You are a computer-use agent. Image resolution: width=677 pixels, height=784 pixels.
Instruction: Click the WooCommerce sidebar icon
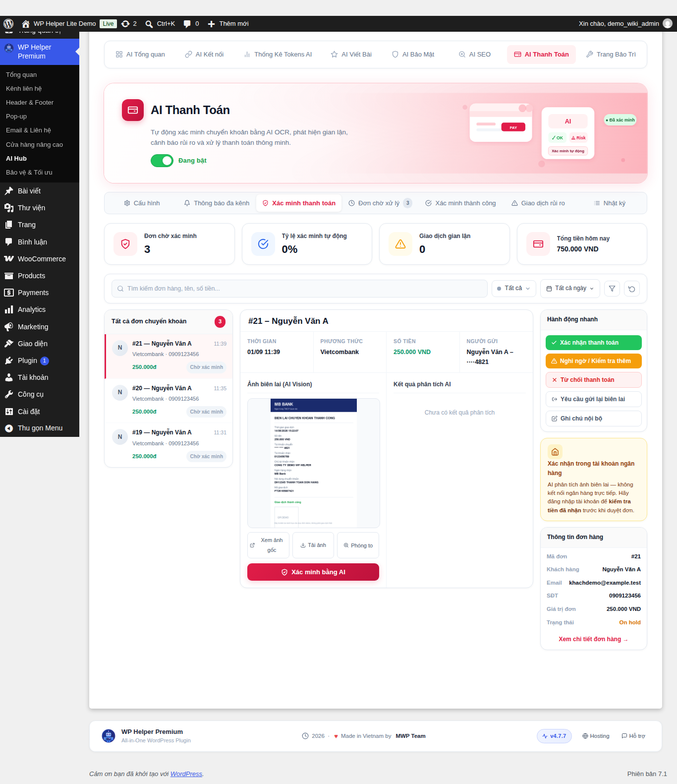pyautogui.click(x=9, y=259)
